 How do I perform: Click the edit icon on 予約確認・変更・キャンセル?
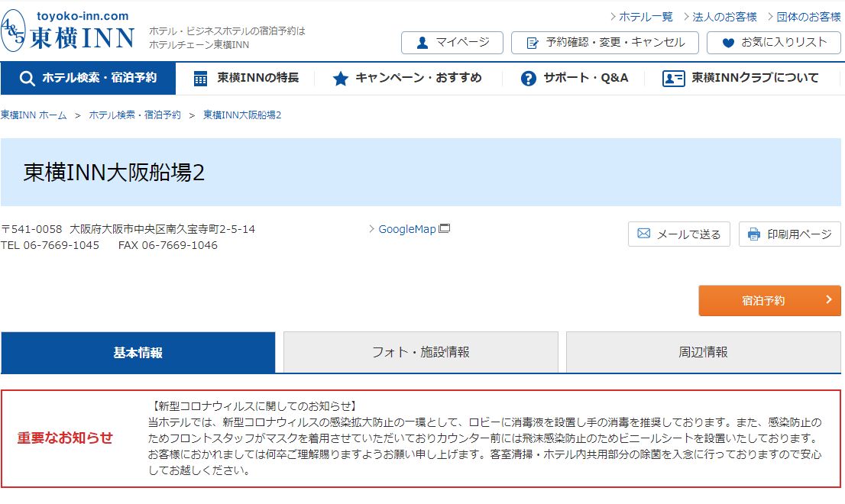533,43
